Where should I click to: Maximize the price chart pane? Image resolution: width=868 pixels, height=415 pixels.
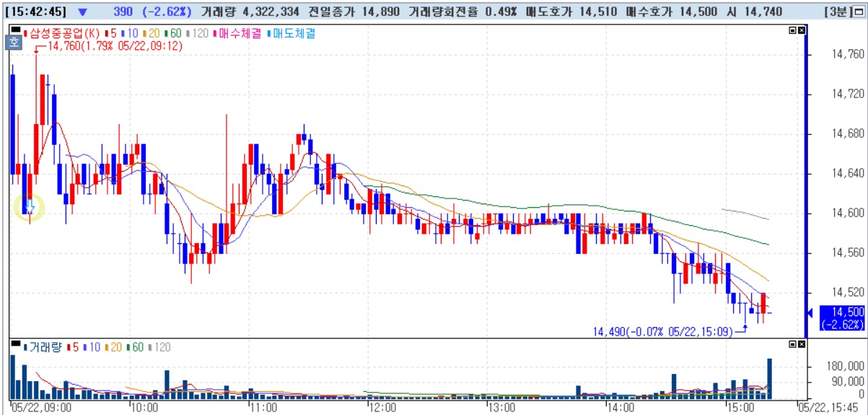tap(792, 30)
